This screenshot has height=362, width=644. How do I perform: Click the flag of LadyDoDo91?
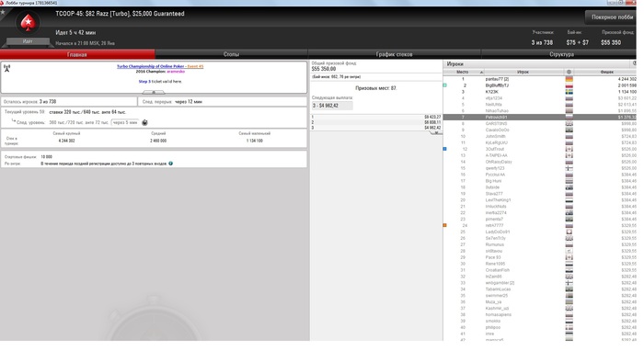[569, 232]
